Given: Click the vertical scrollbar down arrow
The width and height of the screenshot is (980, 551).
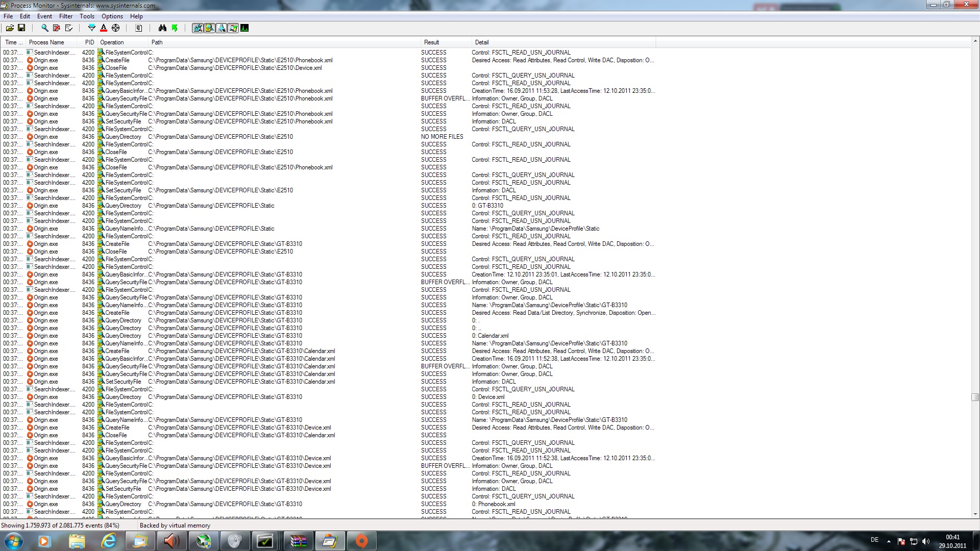Looking at the screenshot, I should pyautogui.click(x=975, y=514).
